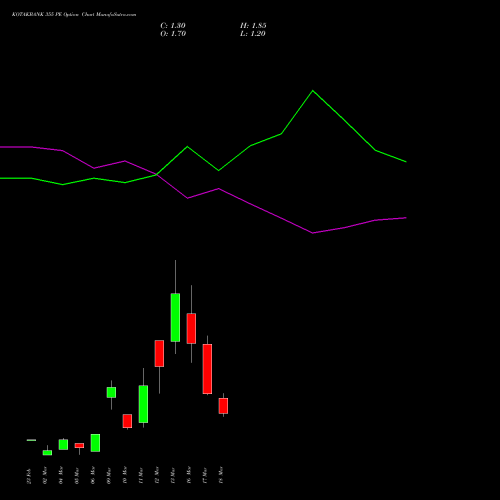Screen dimensions: 500x500
Task: Select the 10 Mar date label
Action: (x=125, y=476)
